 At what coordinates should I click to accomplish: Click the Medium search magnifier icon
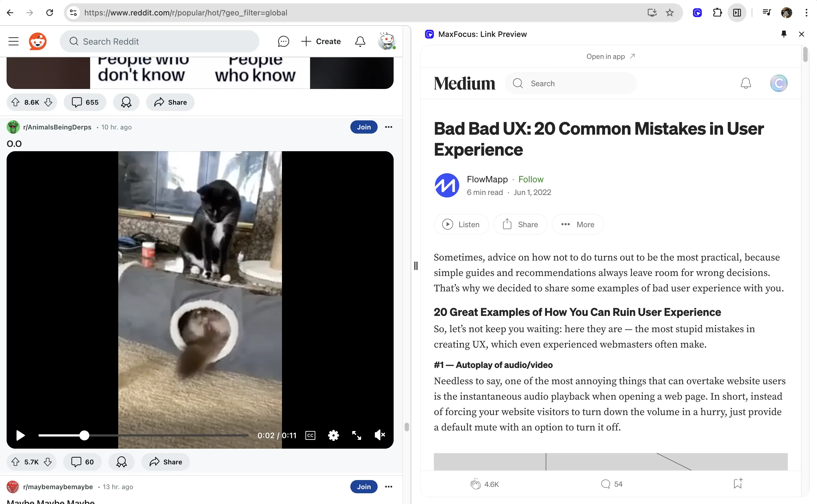click(x=518, y=83)
